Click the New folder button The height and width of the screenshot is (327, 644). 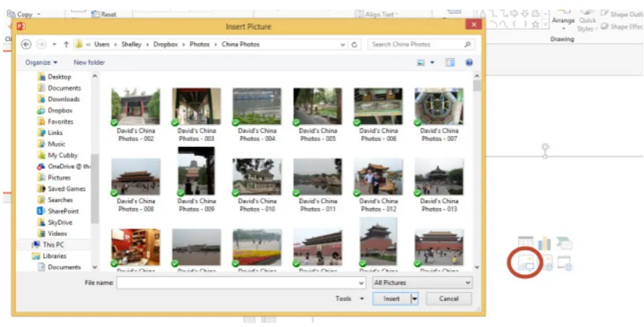point(89,63)
